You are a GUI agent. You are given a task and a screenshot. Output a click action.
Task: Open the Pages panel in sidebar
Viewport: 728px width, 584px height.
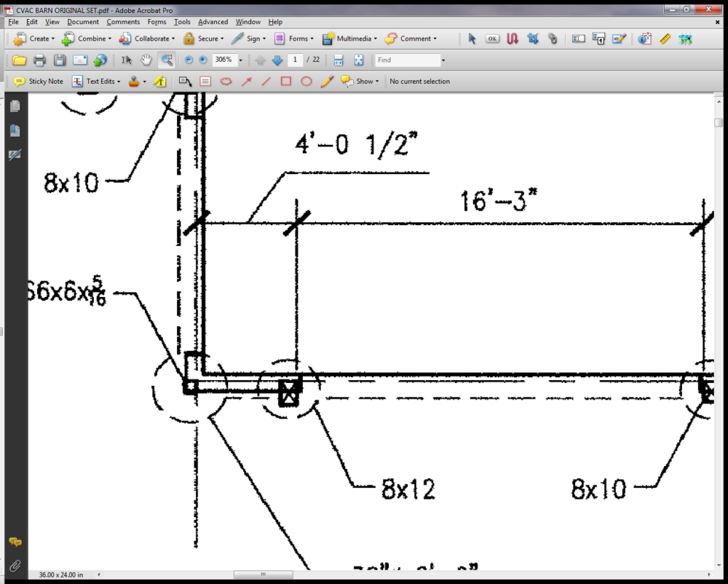tap(15, 107)
